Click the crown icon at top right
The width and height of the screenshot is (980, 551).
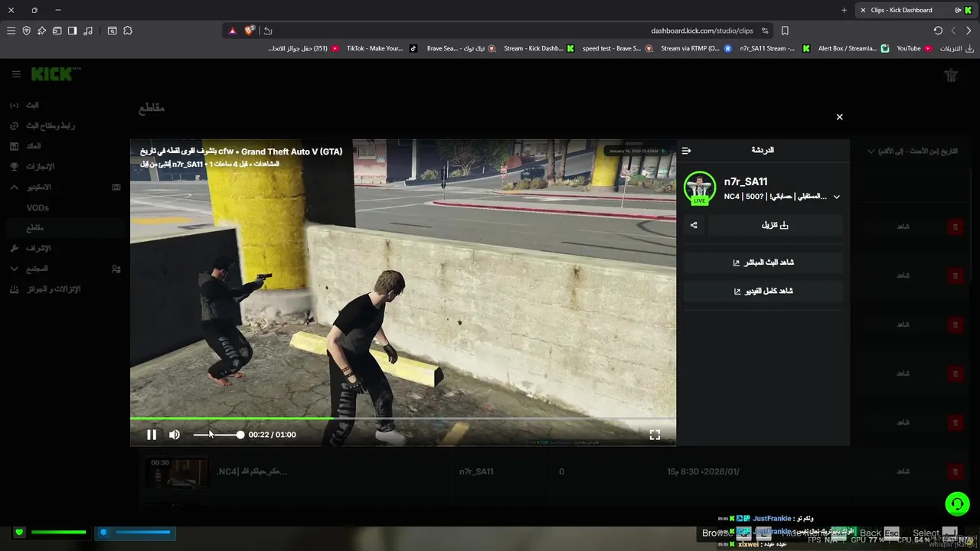coord(951,75)
